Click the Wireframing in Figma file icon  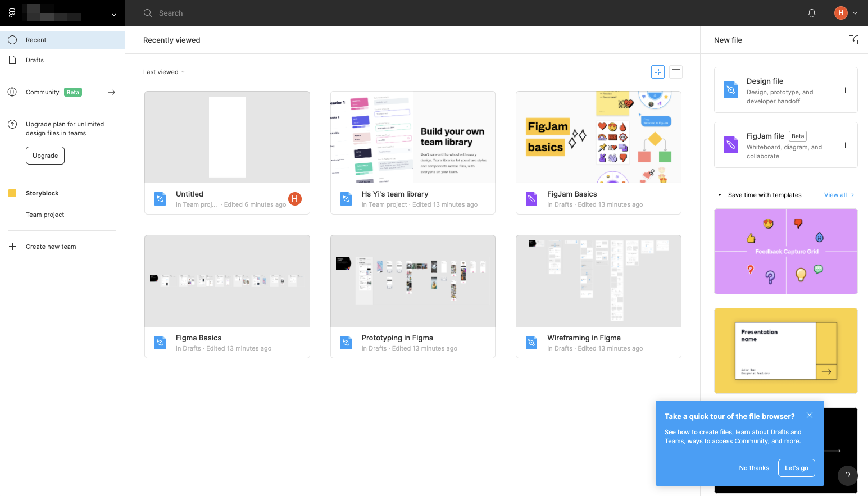tap(531, 343)
